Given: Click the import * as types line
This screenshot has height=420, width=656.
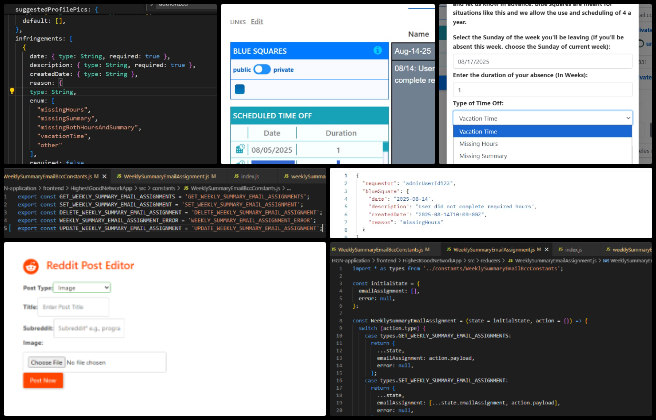Looking at the screenshot, I should [x=458, y=268].
